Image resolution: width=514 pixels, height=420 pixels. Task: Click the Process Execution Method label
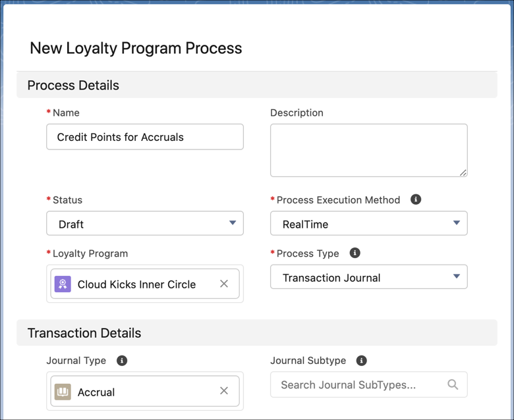coord(338,199)
